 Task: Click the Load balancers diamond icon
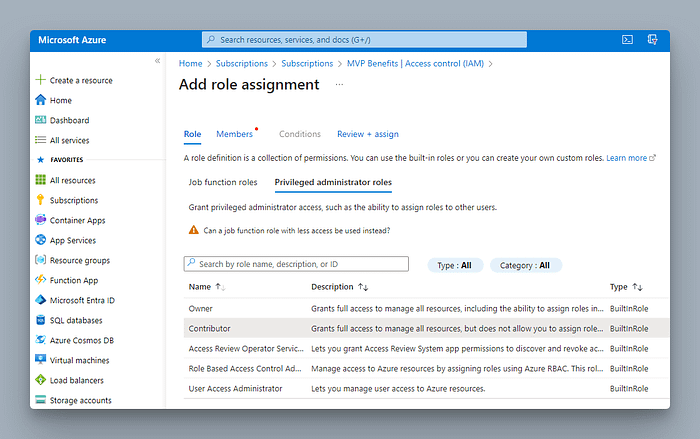point(40,380)
